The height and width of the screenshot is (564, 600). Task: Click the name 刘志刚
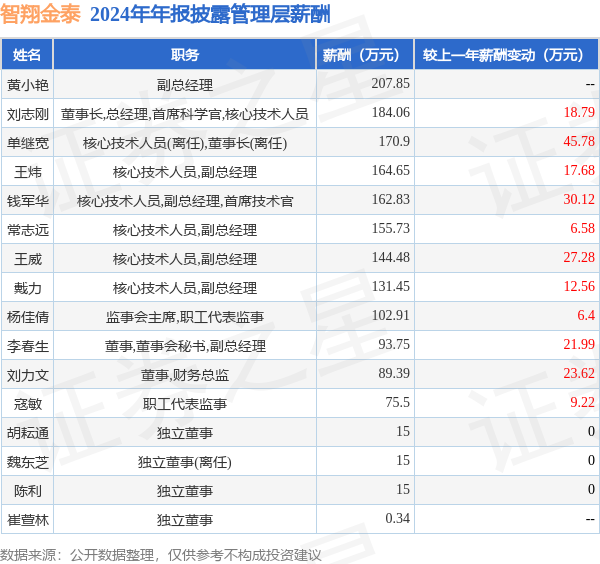[28, 114]
